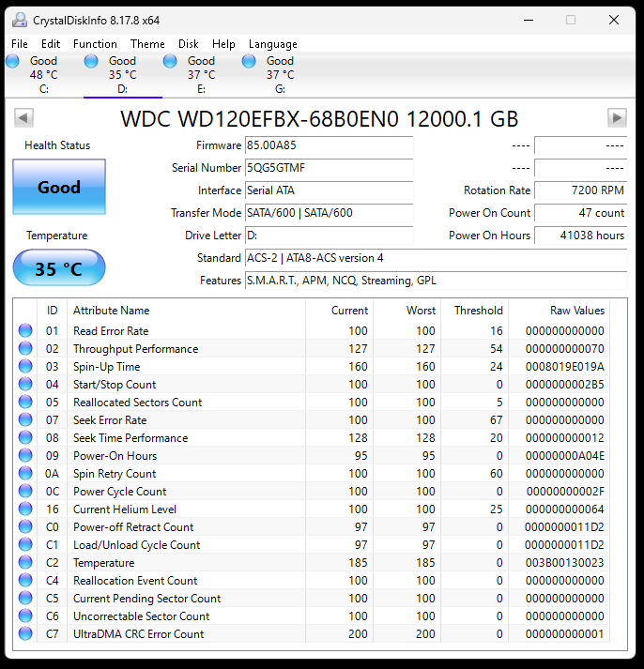The width and height of the screenshot is (644, 669).
Task: Click the Firmware field 85.00A85
Action: (x=330, y=145)
